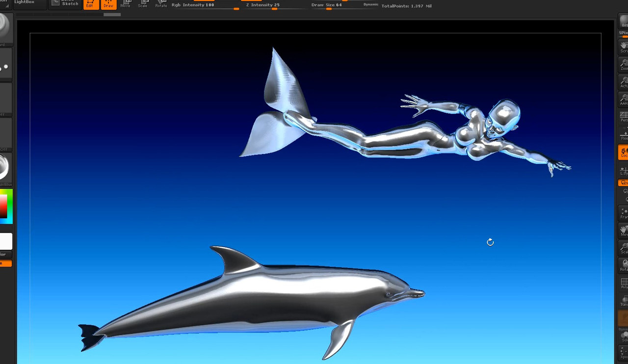Toggle PolyF polyframe display
628x364 pixels.
tap(623, 284)
